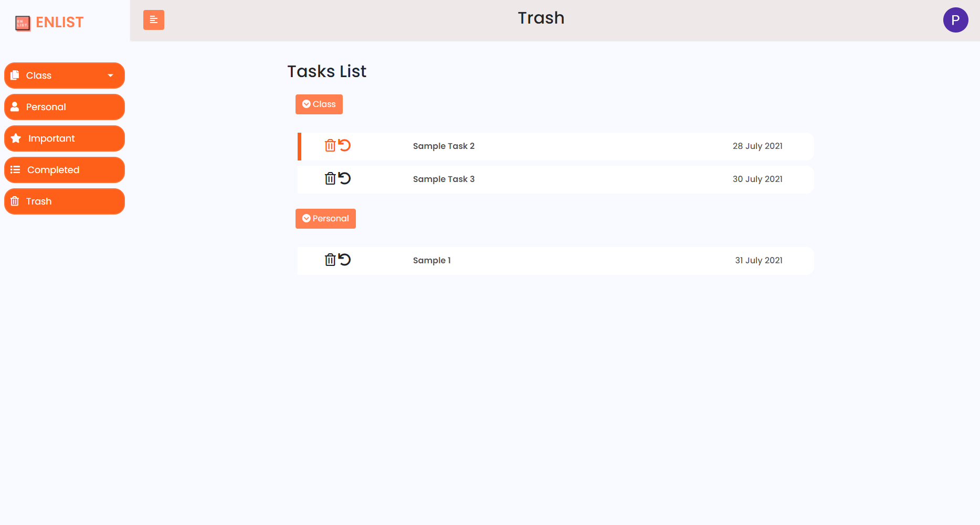The width and height of the screenshot is (980, 525).
Task: Open the user profile avatar P
Action: 955,20
